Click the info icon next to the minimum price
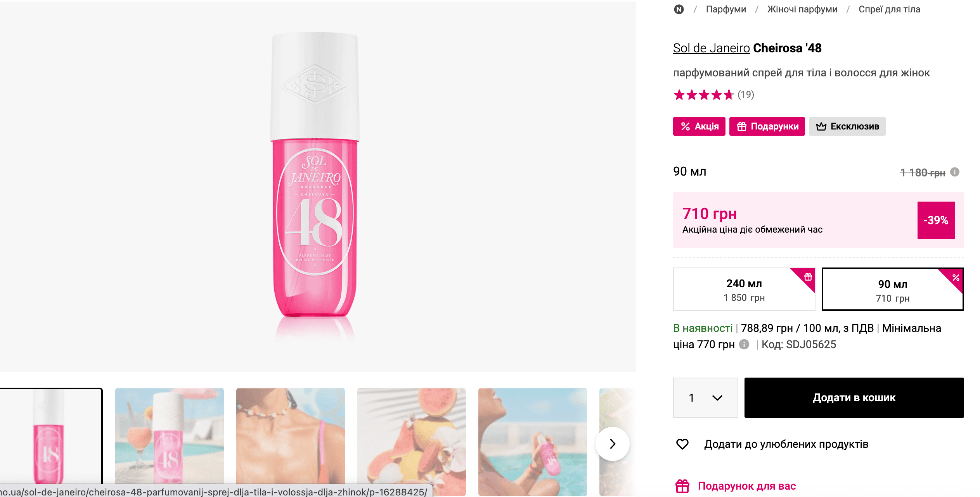The image size is (980, 497). coord(744,344)
